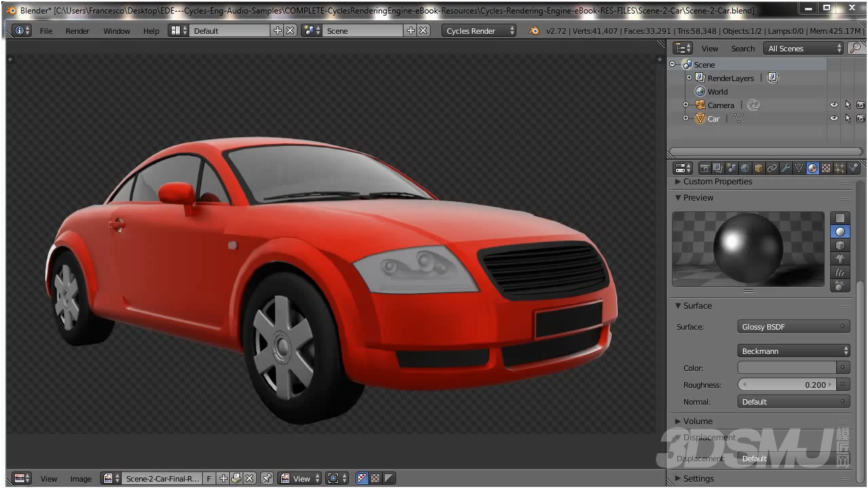
Task: Toggle Car visibility eye in outliner
Action: click(x=834, y=119)
